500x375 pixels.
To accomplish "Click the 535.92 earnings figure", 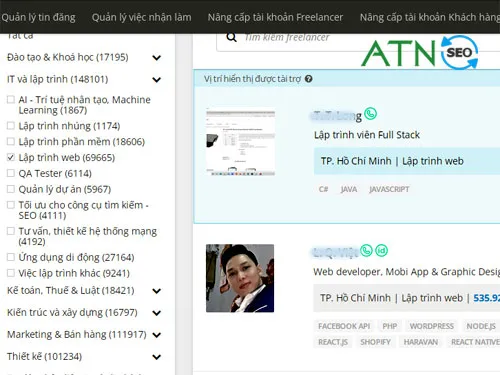I will [487, 298].
